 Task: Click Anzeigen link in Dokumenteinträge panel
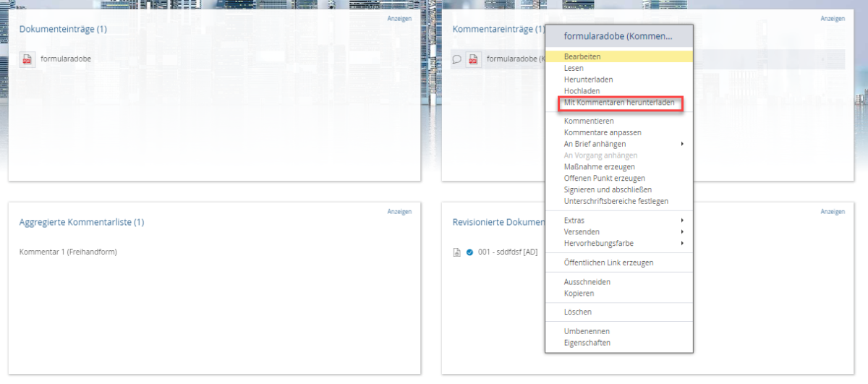click(399, 19)
